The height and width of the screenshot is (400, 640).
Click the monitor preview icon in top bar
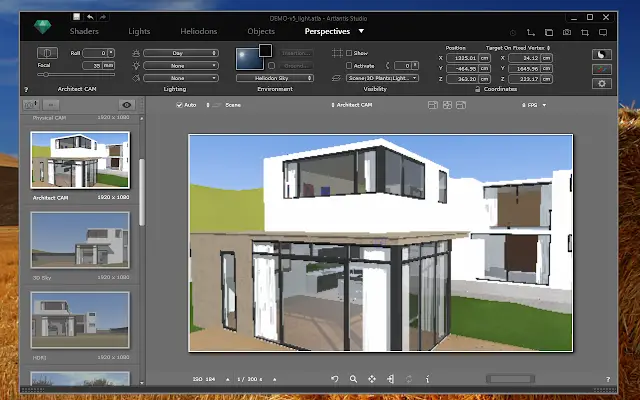click(x=603, y=32)
